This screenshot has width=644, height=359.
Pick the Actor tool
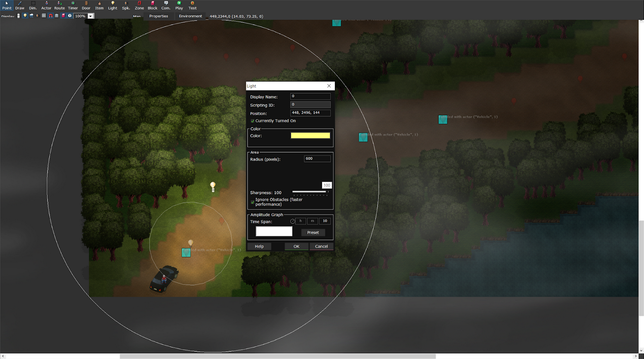pyautogui.click(x=46, y=5)
